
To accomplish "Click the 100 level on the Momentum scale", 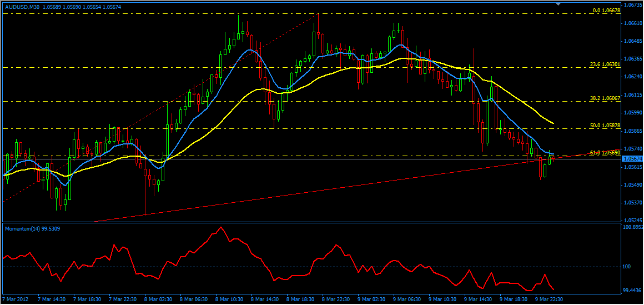I will click(628, 267).
